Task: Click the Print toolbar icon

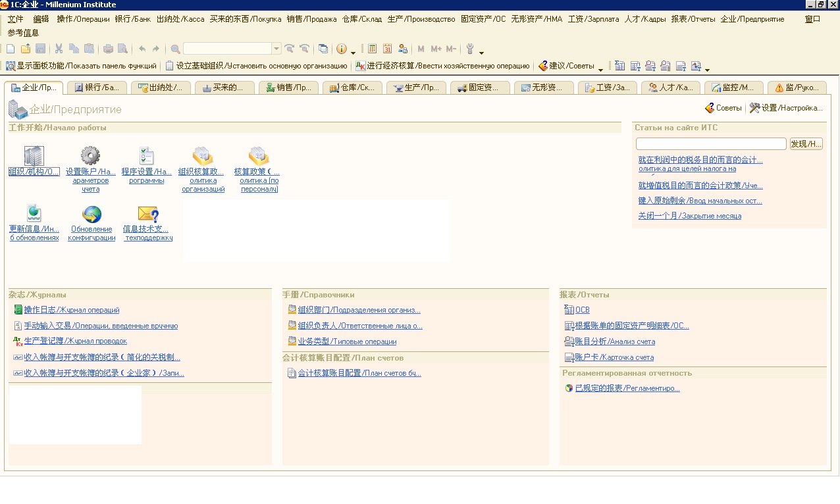Action: click(108, 49)
